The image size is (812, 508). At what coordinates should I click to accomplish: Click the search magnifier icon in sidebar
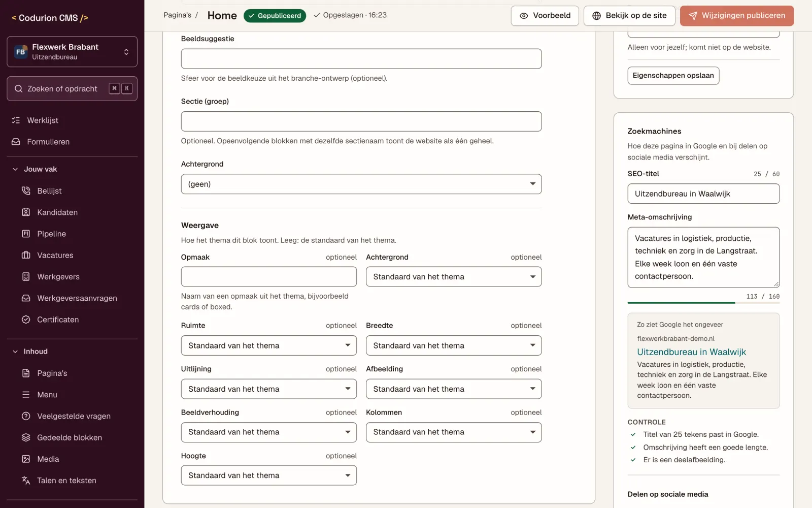click(19, 89)
